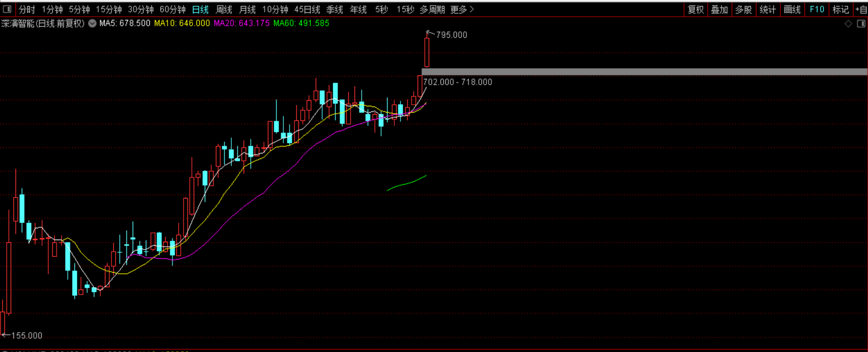Select the 60分钟 period
The image size is (868, 352).
pos(172,9)
